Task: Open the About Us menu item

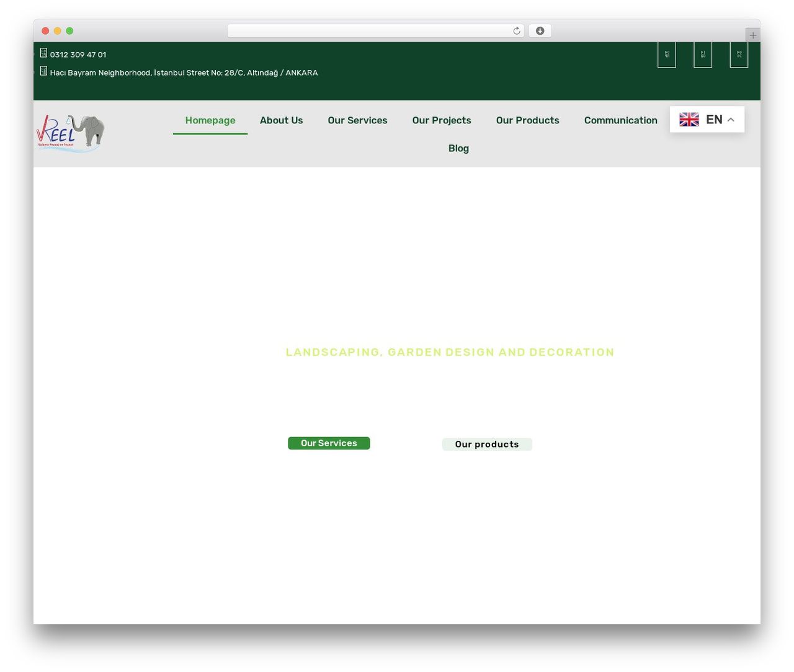Action: [282, 120]
